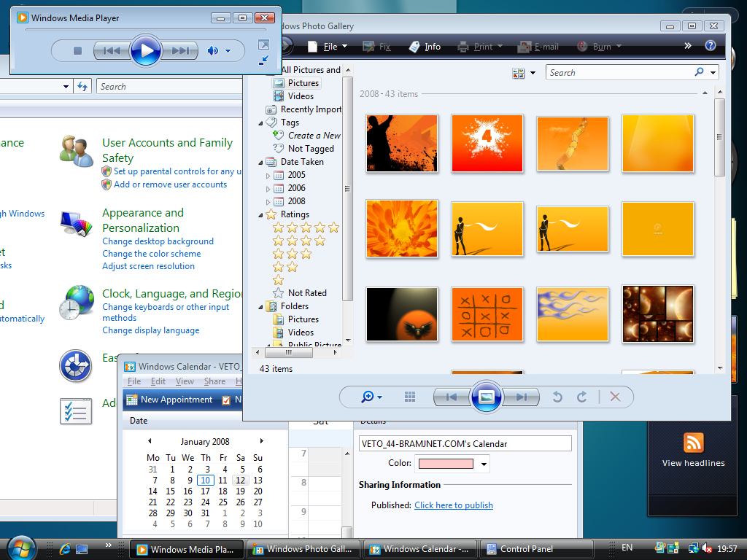Expand the 2008 date node

(x=268, y=202)
